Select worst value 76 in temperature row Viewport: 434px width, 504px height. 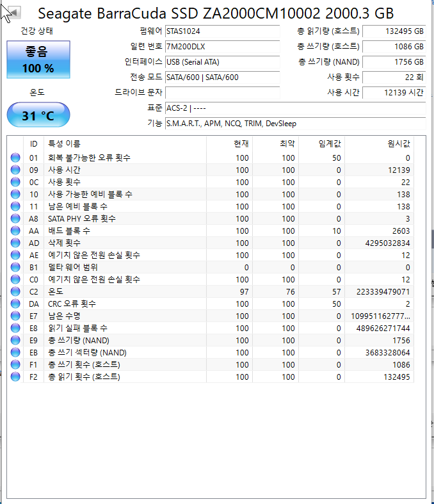click(x=291, y=292)
